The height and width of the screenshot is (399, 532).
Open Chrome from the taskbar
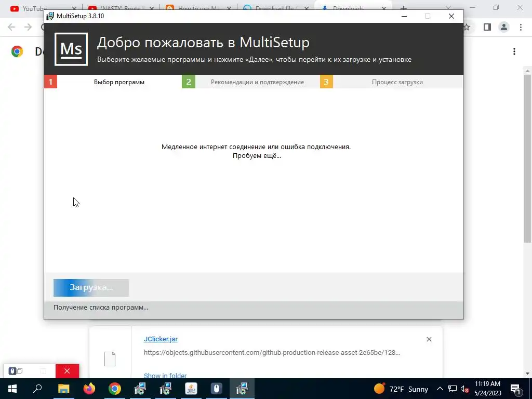click(115, 389)
